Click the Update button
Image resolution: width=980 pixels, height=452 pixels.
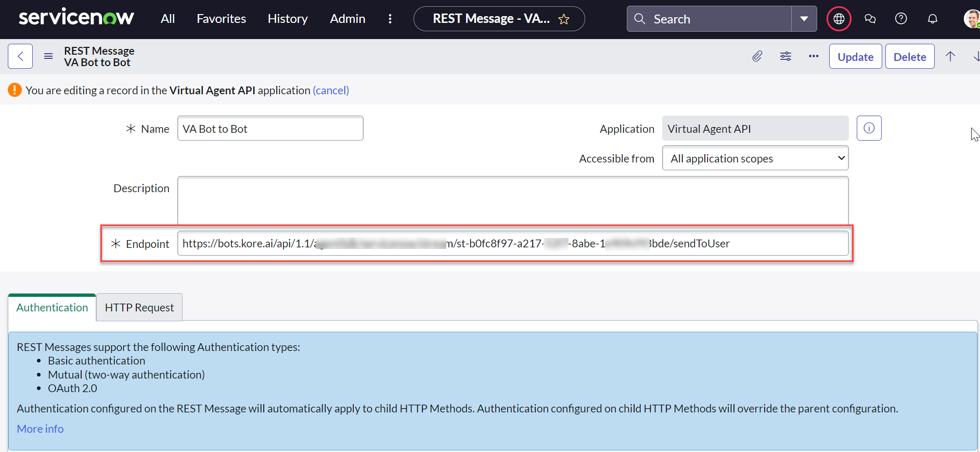coord(855,57)
